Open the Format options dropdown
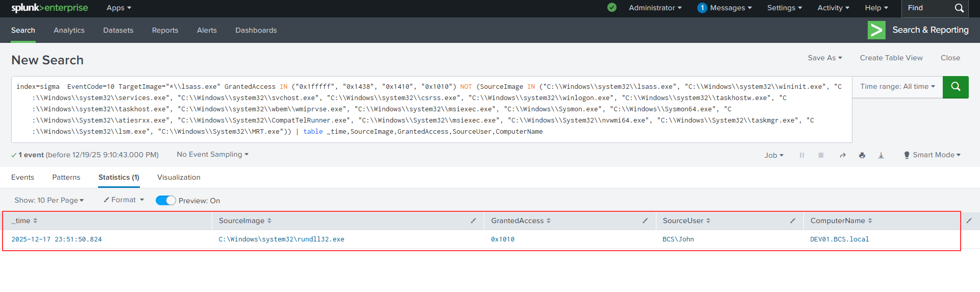The image size is (980, 292). click(x=124, y=200)
